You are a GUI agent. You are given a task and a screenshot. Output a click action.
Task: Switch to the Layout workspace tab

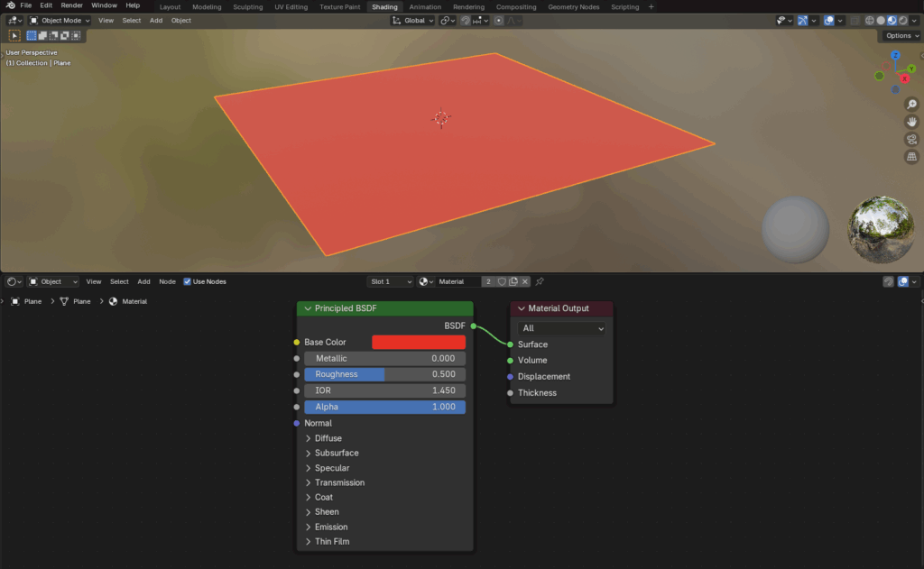tap(170, 7)
